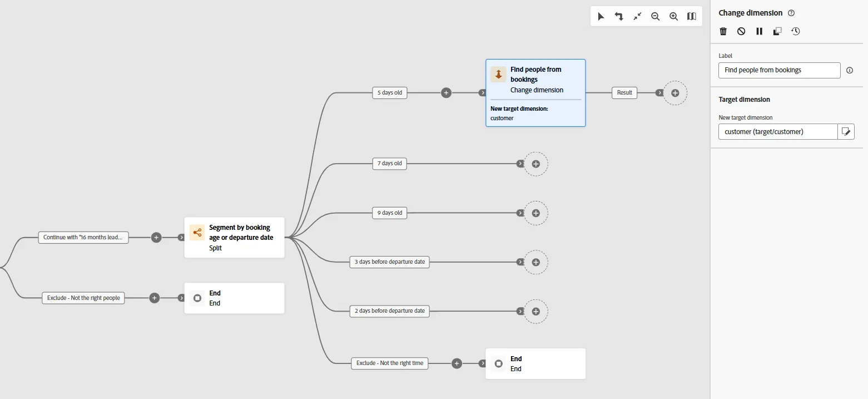Image resolution: width=868 pixels, height=399 pixels.
Task: Toggle the canvas minimap icon
Action: pyautogui.click(x=691, y=17)
